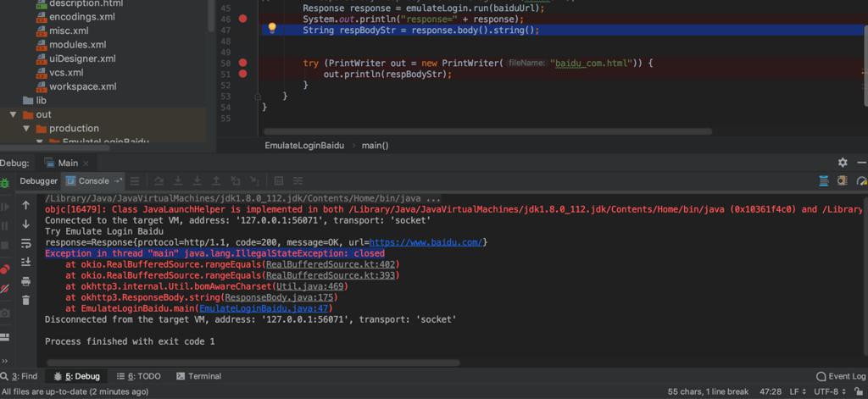Click the intention lightbulb on line 47
The width and height of the screenshot is (868, 399).
(272, 28)
